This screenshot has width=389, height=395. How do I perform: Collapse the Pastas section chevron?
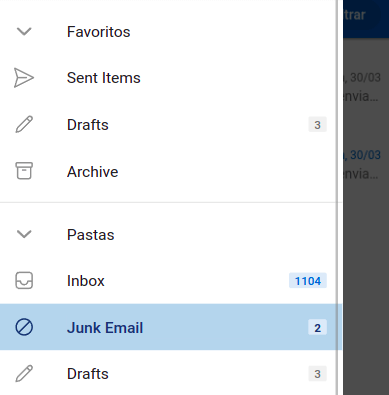tap(24, 234)
